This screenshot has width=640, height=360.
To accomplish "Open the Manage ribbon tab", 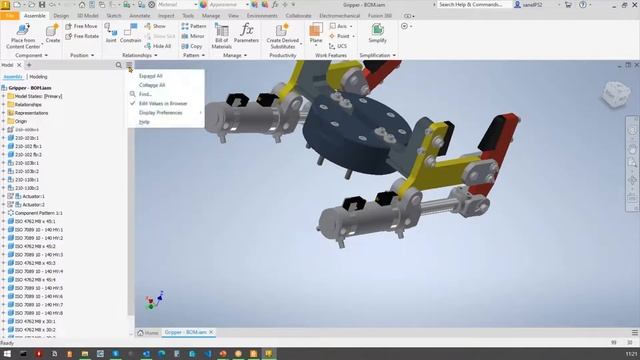I will [x=211, y=16].
